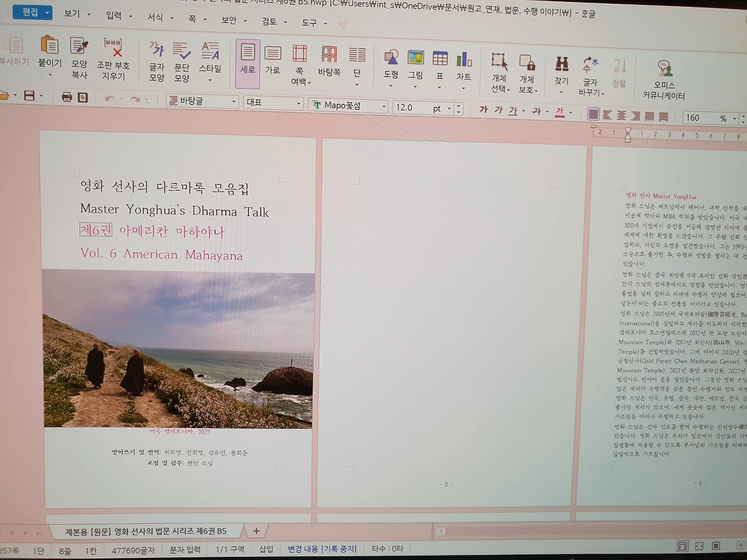Select align left button
This screenshot has width=747, height=560.
[x=608, y=115]
